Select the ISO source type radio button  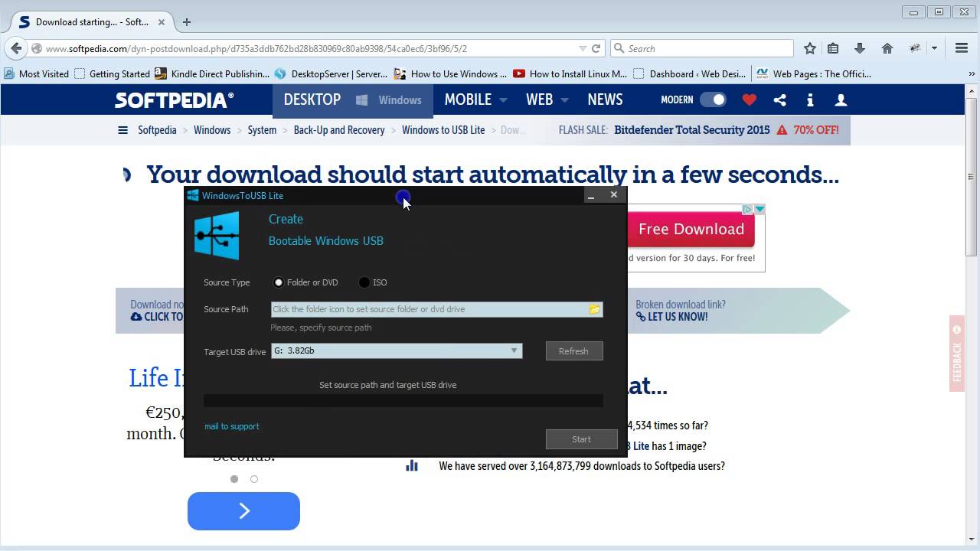(364, 282)
